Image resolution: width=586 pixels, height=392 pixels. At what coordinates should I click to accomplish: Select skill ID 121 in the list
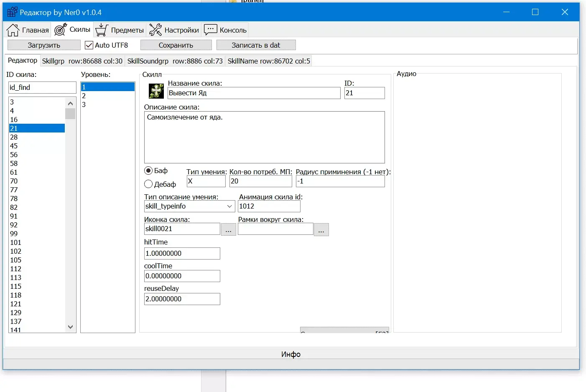37,304
